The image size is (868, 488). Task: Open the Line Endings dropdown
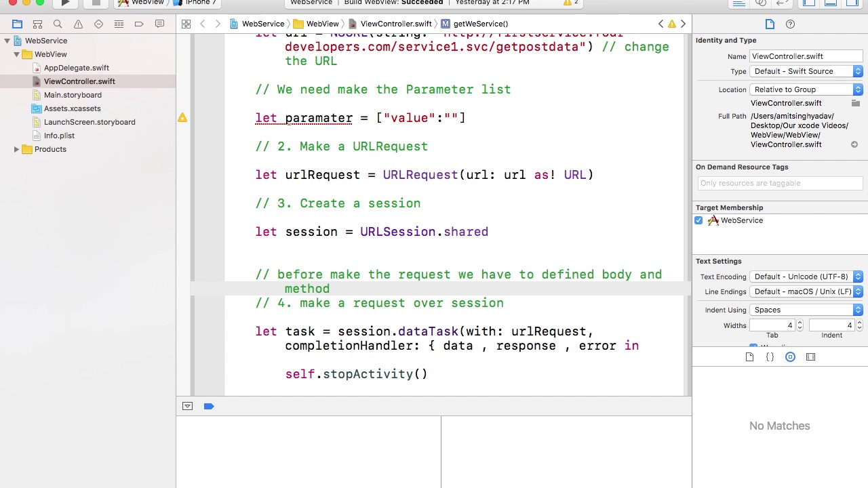point(806,291)
